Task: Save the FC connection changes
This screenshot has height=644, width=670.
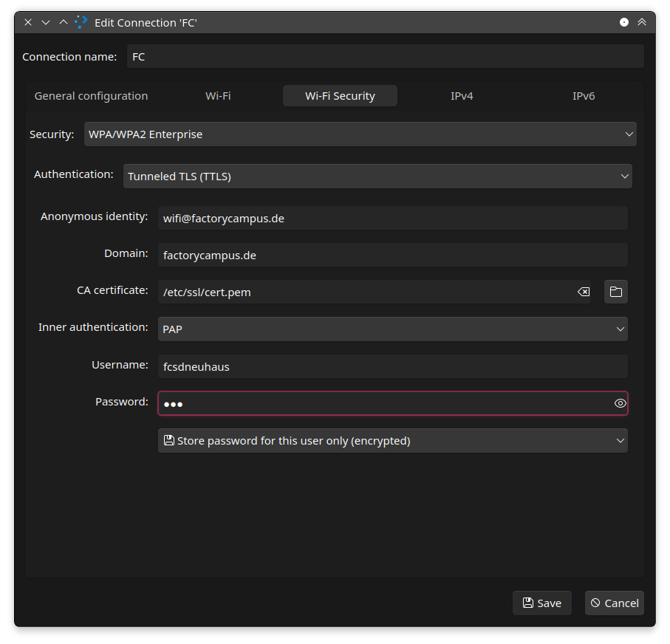Action: [x=541, y=603]
